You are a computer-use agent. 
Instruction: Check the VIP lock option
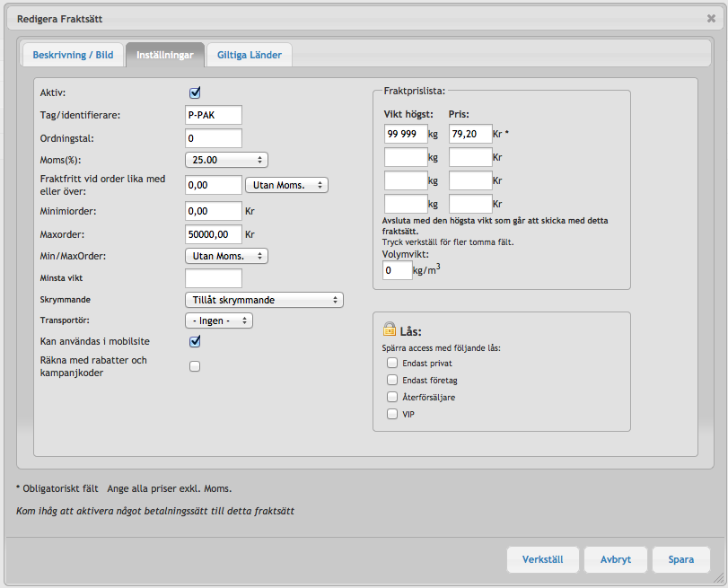tap(392, 414)
